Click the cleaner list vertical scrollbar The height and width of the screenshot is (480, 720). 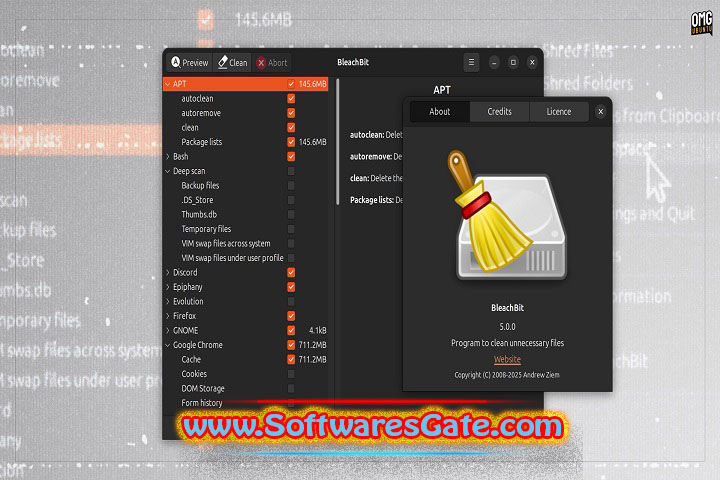[x=338, y=142]
